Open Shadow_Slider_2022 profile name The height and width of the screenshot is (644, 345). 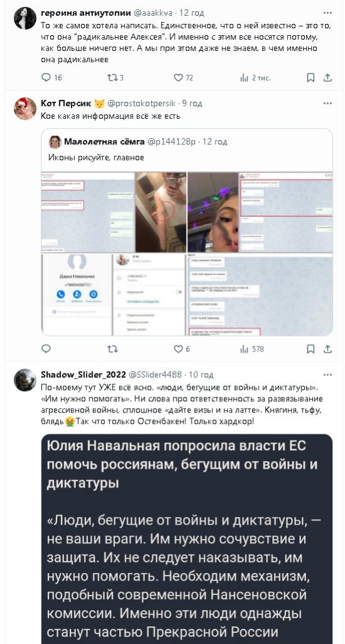pos(84,375)
